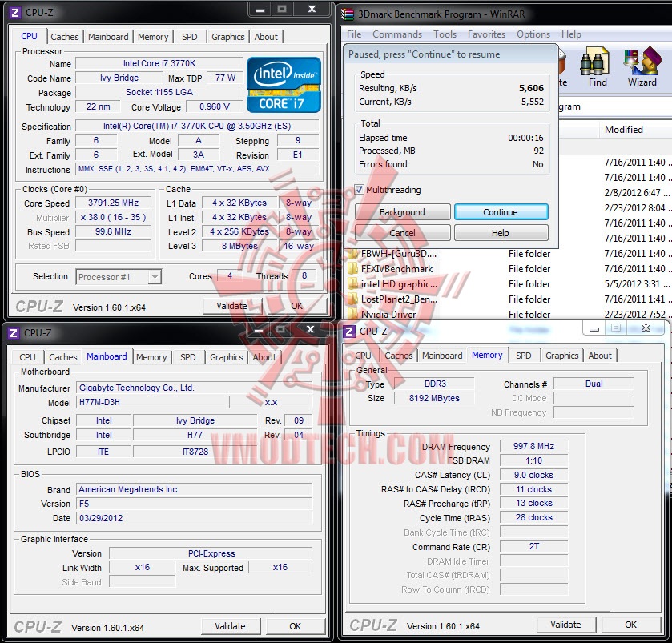Click Validate in the Mainboard CPU-Z window
This screenshot has height=643, width=672.
[230, 626]
